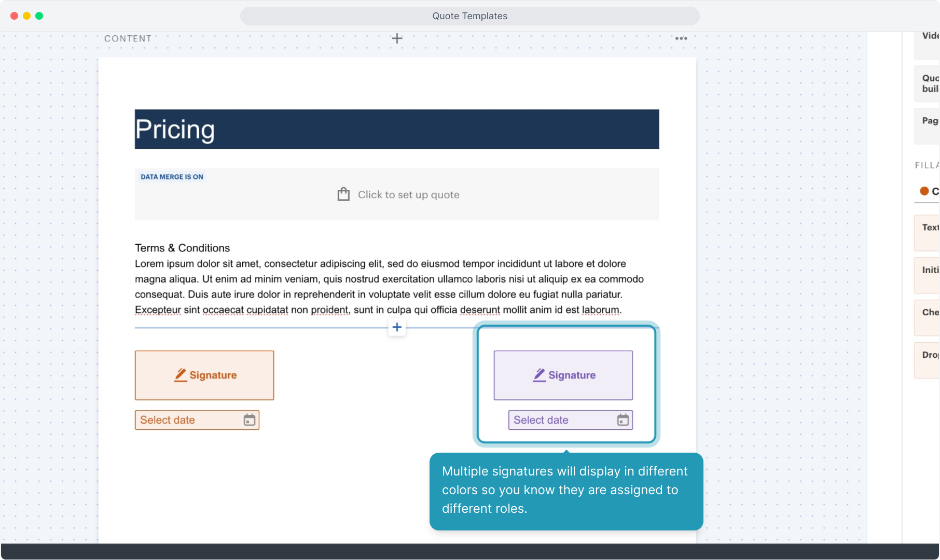940x560 pixels.
Task: Maximize the window with the green button
Action: tap(39, 16)
